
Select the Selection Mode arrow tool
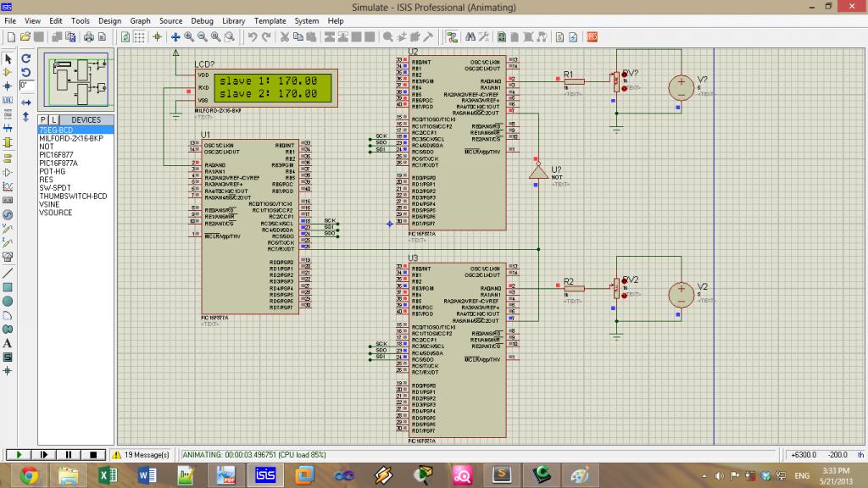tap(8, 58)
